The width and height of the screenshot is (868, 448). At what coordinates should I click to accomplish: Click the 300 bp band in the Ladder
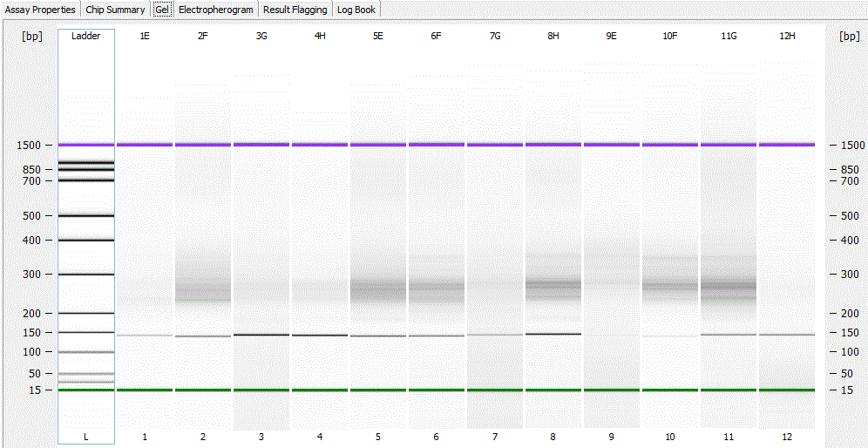click(x=85, y=274)
